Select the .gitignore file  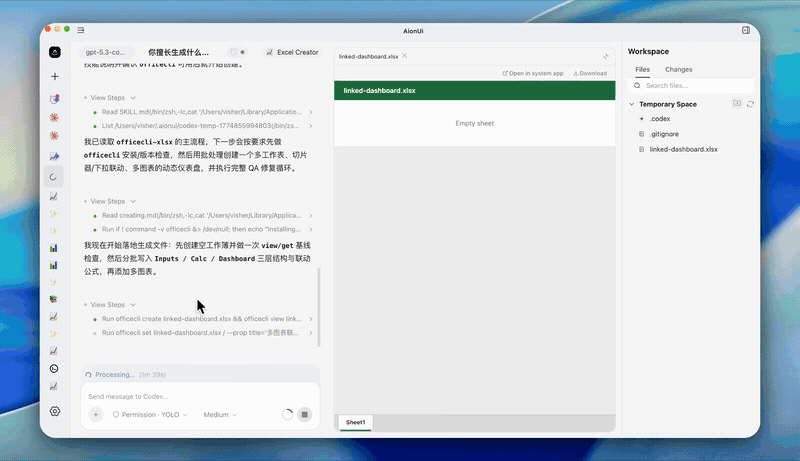click(664, 134)
